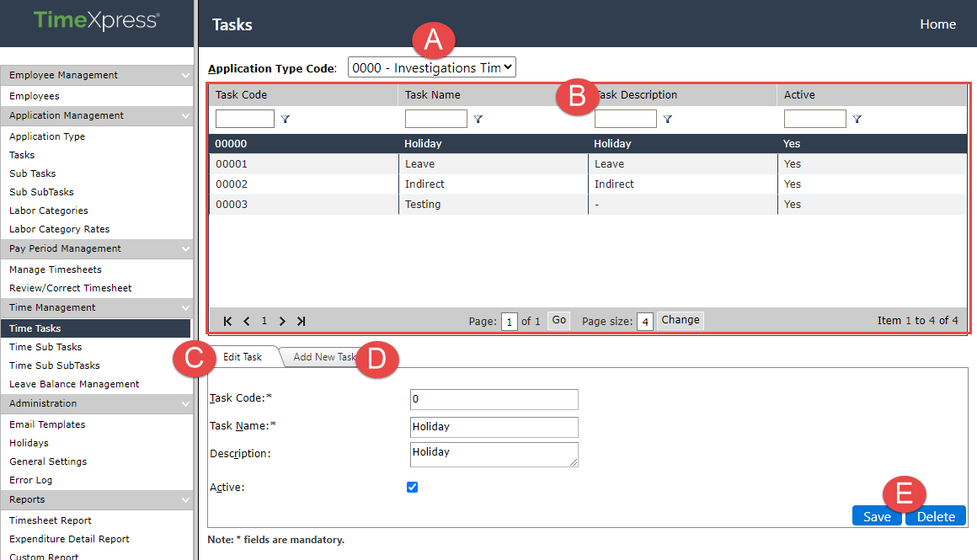The image size is (977, 560).
Task: Click the Page size input box
Action: point(645,322)
